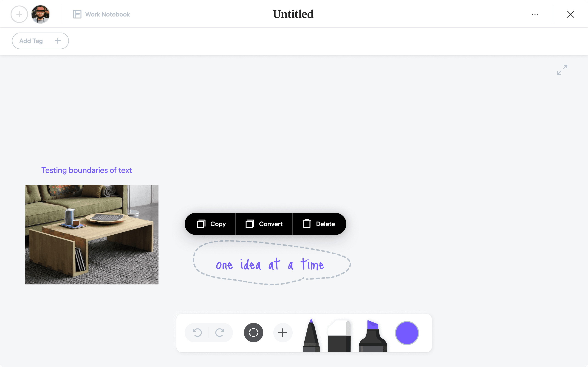Choose Copy in selection popup

coord(211,224)
